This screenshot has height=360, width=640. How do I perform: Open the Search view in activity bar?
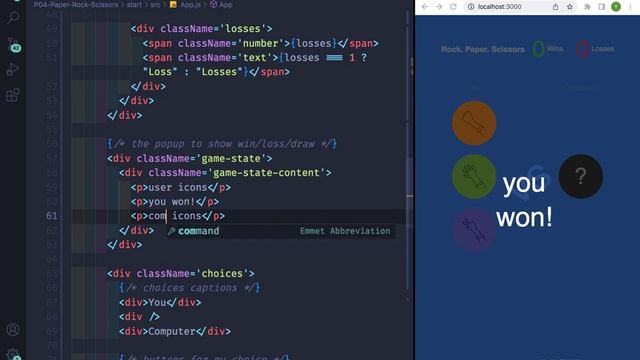pyautogui.click(x=13, y=17)
